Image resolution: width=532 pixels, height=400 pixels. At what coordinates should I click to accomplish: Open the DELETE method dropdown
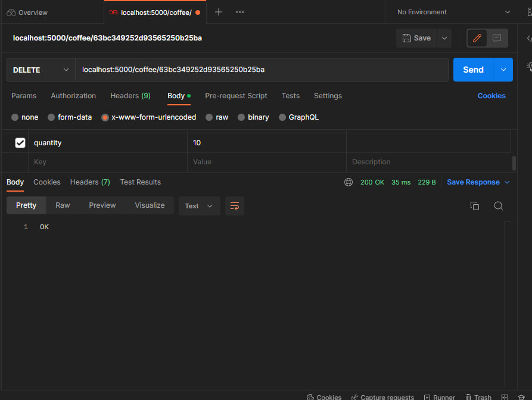(40, 70)
